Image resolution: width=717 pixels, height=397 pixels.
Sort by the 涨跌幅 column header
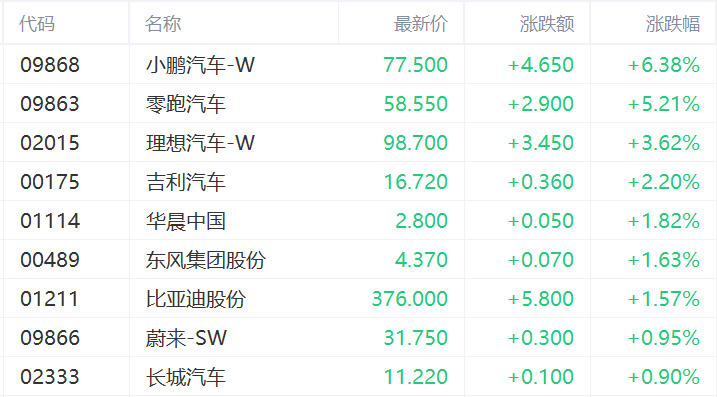[x=673, y=24]
